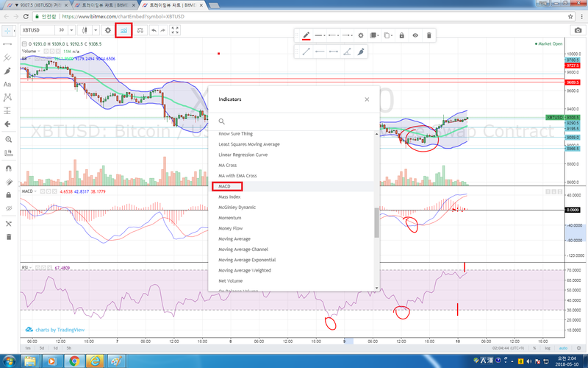The height and width of the screenshot is (368, 588).
Task: Take a chart snapshot with camera icon
Action: click(578, 30)
